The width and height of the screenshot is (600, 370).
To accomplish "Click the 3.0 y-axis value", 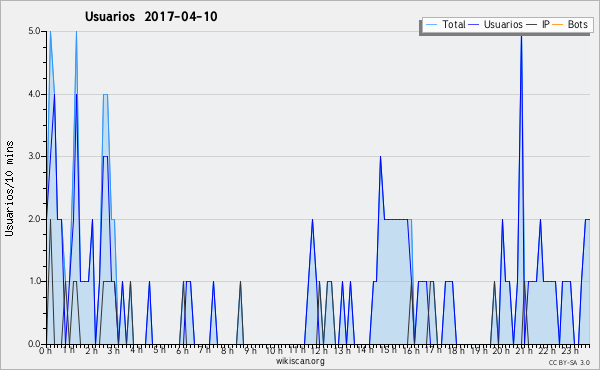I will (34, 156).
